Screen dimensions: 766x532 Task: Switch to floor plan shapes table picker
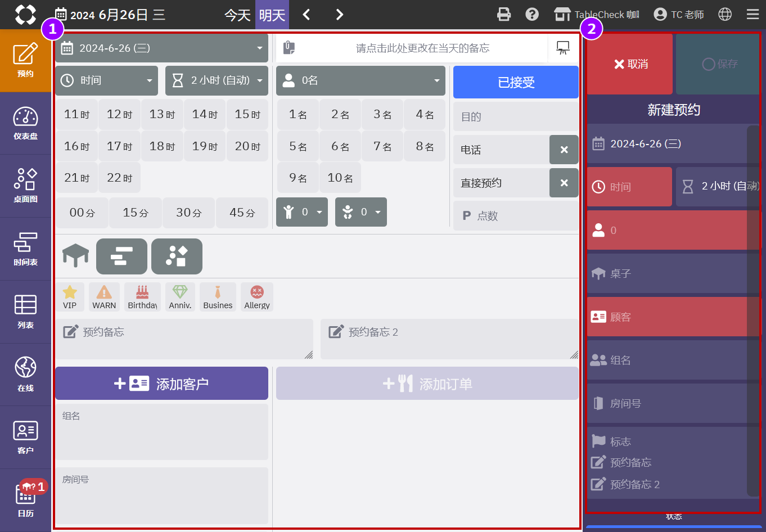(177, 256)
